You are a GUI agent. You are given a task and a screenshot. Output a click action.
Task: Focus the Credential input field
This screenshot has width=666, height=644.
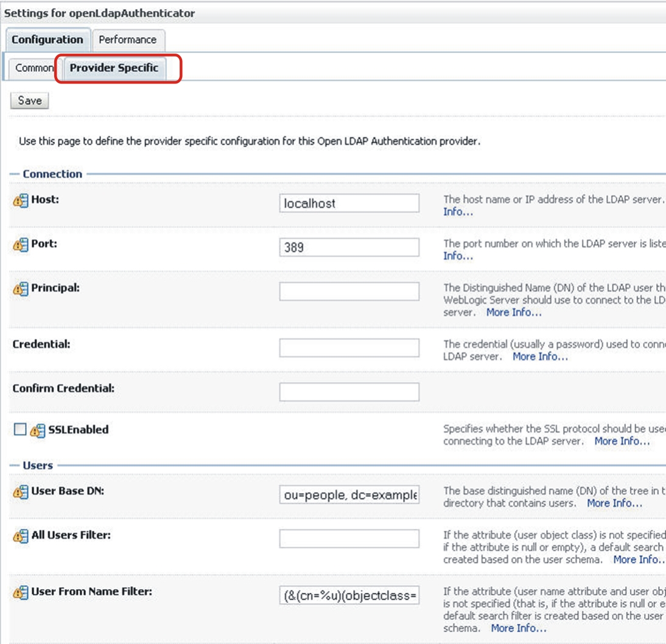click(x=349, y=348)
